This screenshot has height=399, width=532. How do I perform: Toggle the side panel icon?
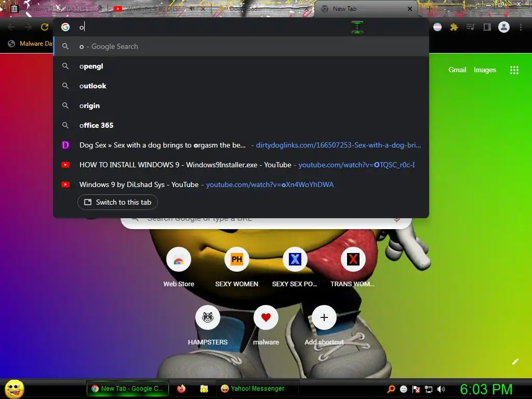coord(487,27)
